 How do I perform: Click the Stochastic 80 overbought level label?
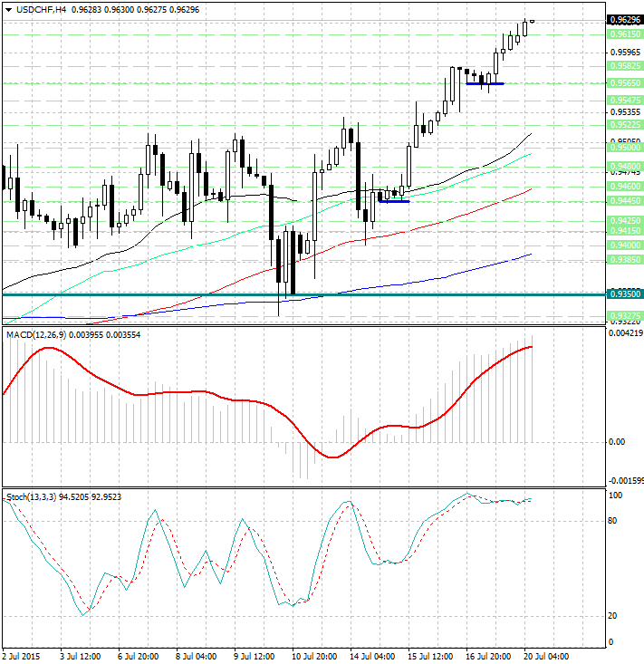pyautogui.click(x=612, y=521)
